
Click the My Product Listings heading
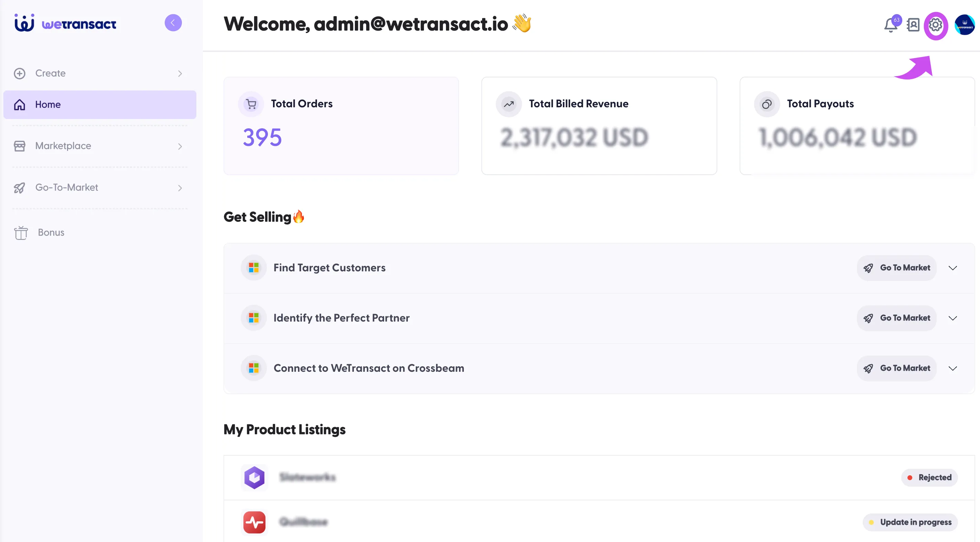coord(284,429)
